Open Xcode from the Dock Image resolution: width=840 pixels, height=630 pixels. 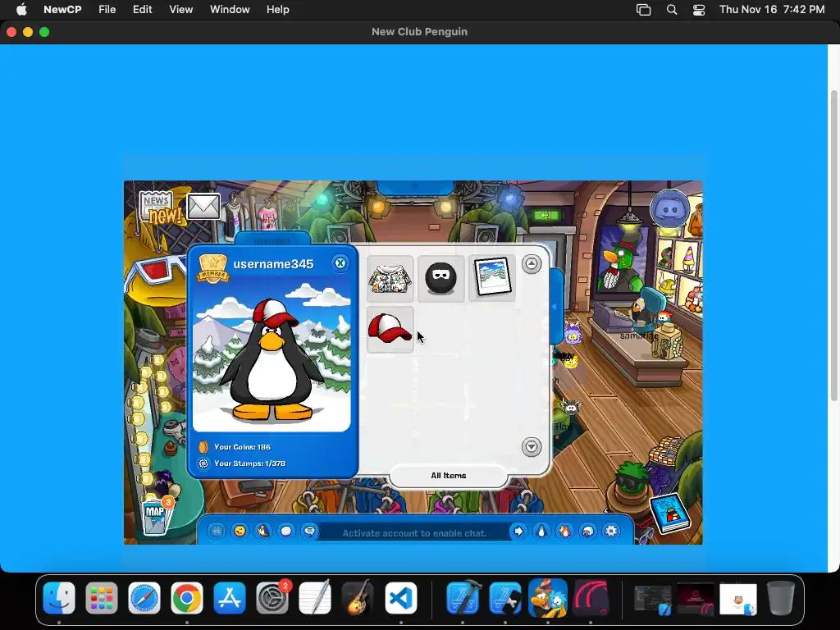463,598
